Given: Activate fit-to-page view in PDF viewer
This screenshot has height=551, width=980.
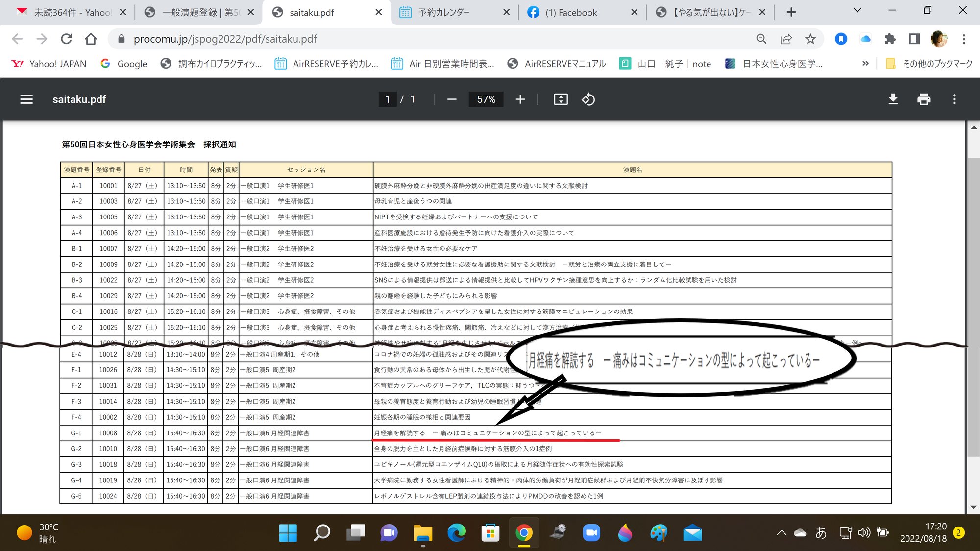Looking at the screenshot, I should click(560, 99).
